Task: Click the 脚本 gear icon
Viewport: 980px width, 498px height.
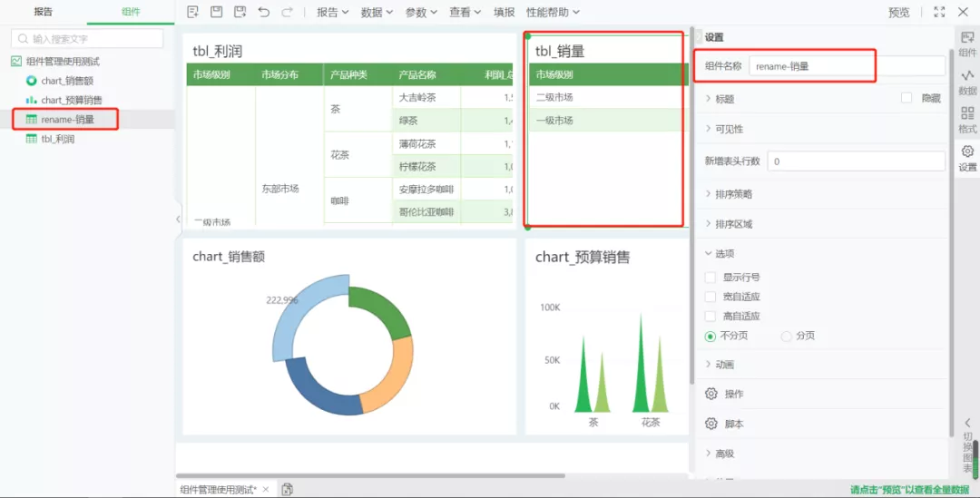Action: click(711, 424)
